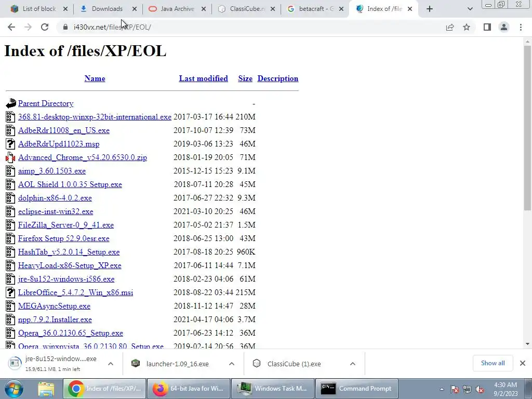Download AdbeRdr11008_en_US.exe
This screenshot has width=532, height=399.
point(64,130)
